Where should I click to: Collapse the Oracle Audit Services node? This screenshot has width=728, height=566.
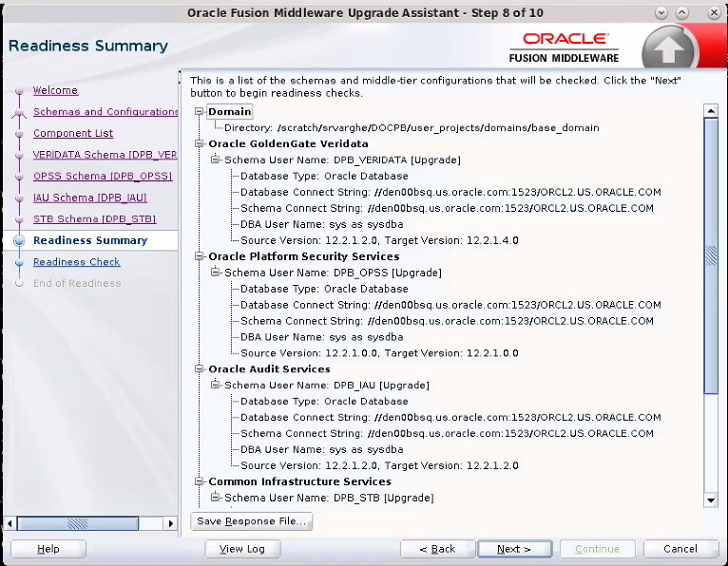tap(200, 368)
